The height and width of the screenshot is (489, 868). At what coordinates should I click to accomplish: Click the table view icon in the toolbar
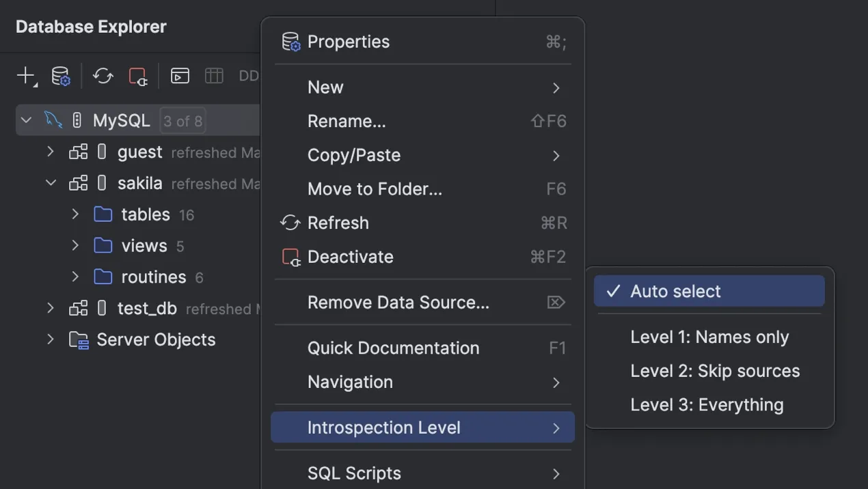click(x=214, y=76)
